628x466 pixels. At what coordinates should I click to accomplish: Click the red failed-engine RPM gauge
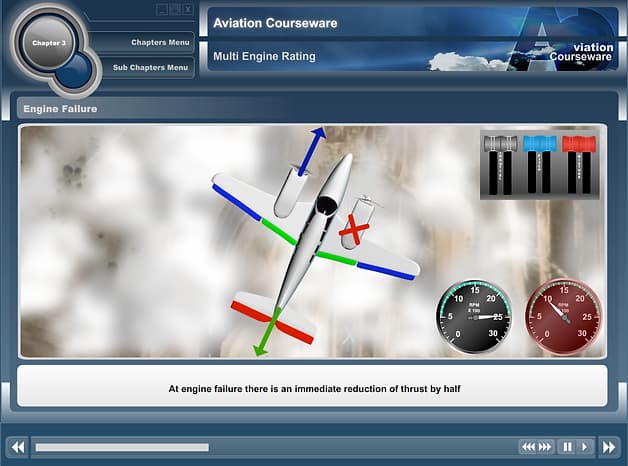tap(563, 317)
